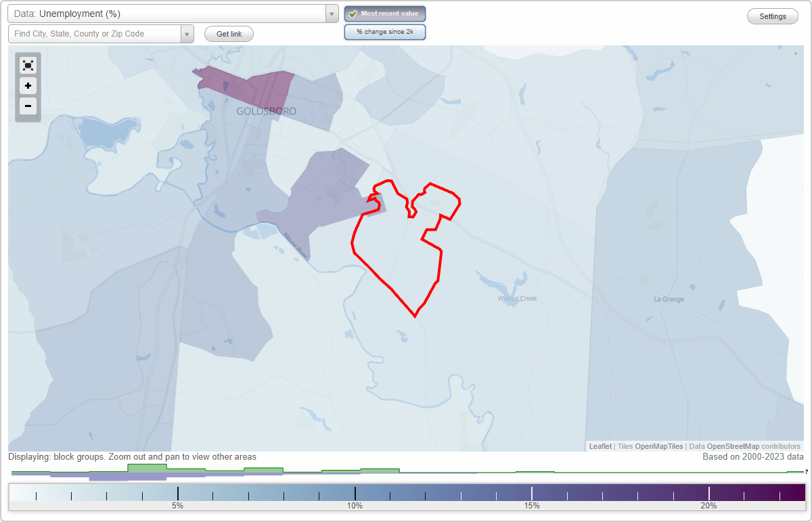Screen dimensions: 812x522
Task: Enable Most recent value option
Action: (385, 14)
